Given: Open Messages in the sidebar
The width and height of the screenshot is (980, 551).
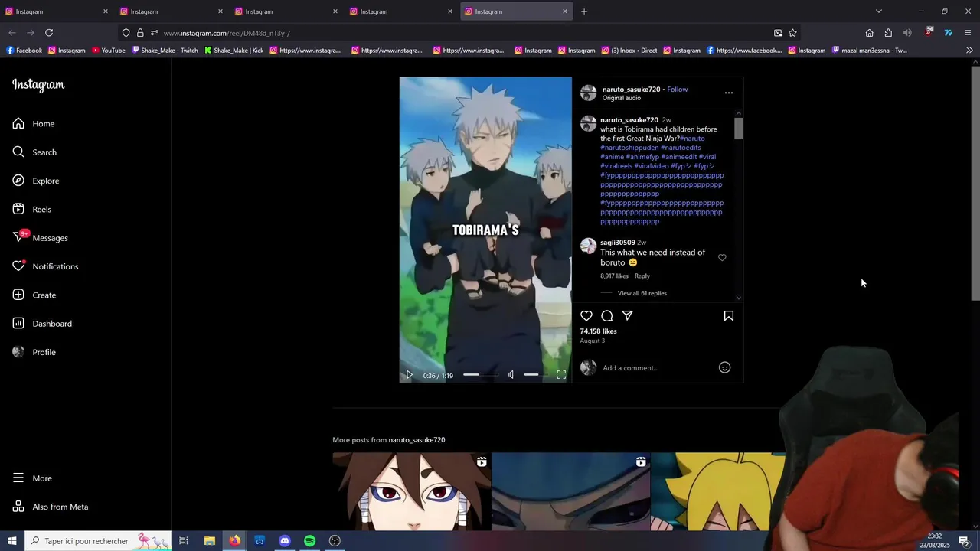Looking at the screenshot, I should click(41, 238).
